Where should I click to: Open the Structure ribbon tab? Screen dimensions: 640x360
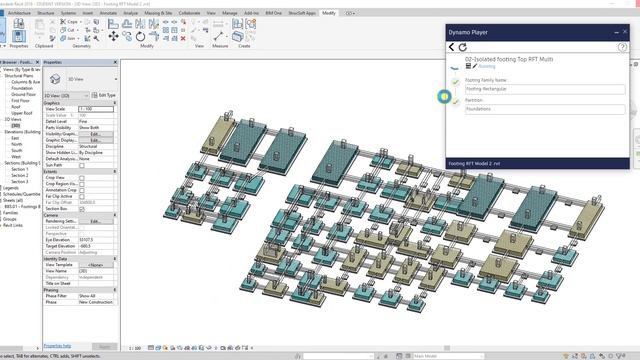click(46, 13)
